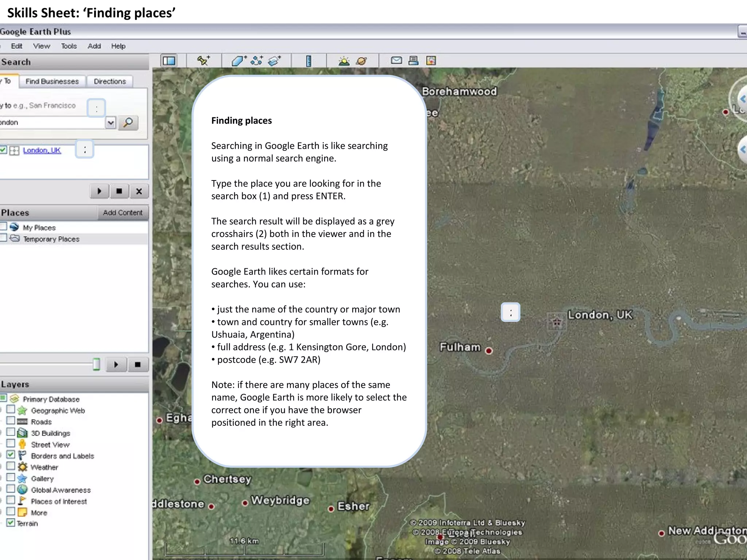Collapse the Search panel header
Image resolution: width=747 pixels, height=560 pixels.
click(74, 62)
